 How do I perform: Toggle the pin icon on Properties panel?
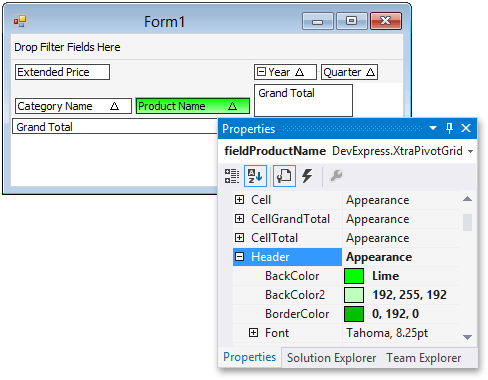pyautogui.click(x=449, y=128)
